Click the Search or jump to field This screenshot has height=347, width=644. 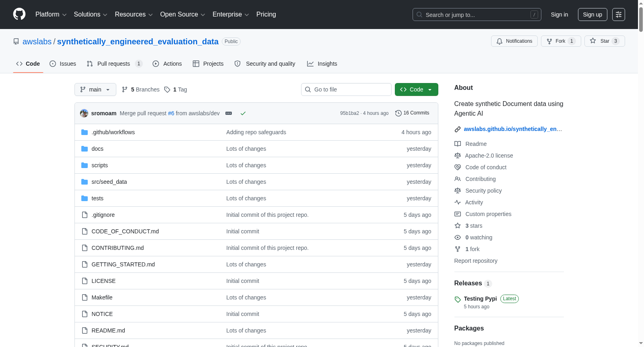[x=477, y=15]
